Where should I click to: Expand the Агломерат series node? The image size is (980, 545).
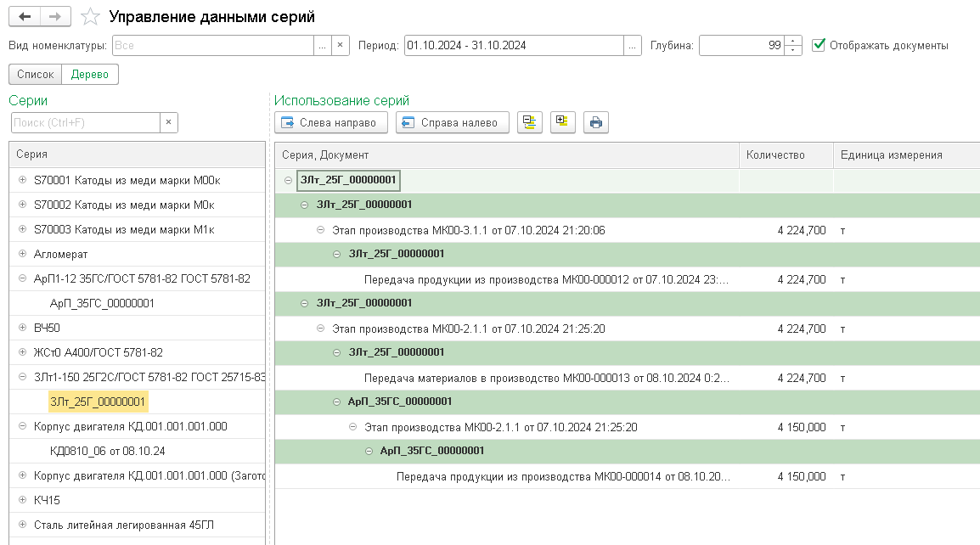22,254
